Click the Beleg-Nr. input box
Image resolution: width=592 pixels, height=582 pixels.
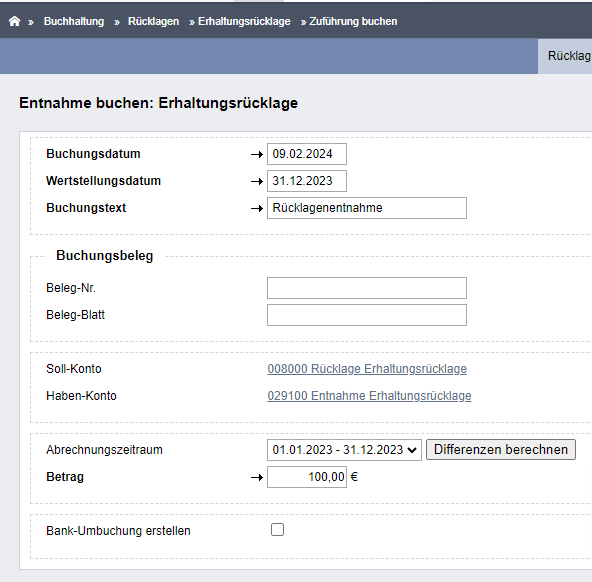[367, 288]
